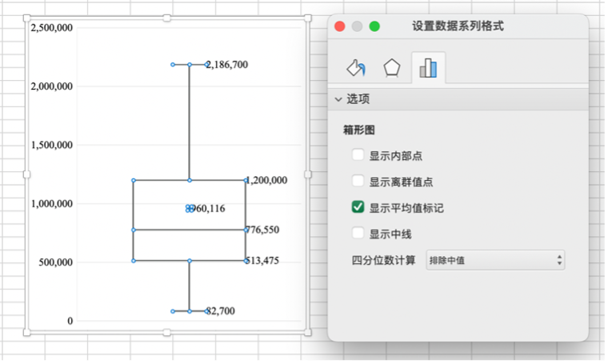Enable the 显示内部点 checkbox
608x364 pixels.
tap(358, 155)
